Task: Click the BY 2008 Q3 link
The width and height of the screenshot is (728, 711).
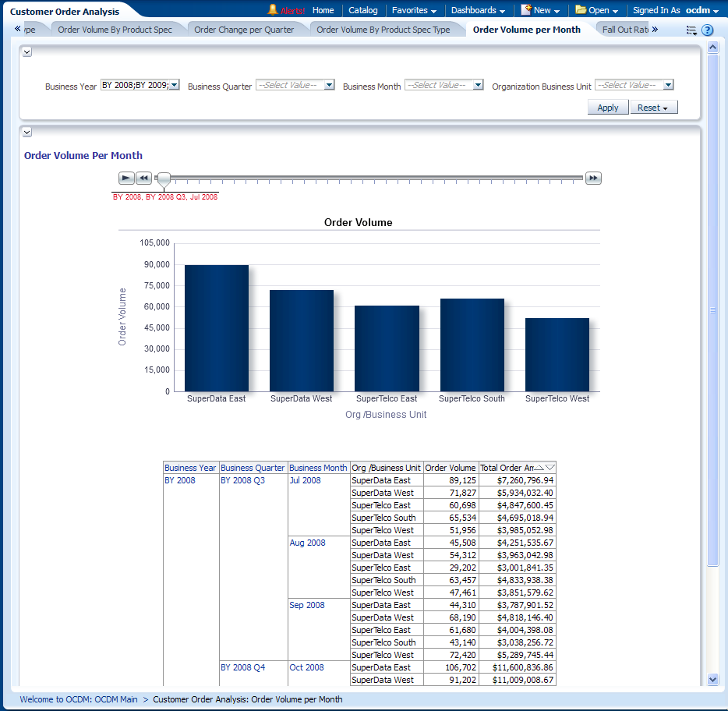Action: pyautogui.click(x=242, y=480)
